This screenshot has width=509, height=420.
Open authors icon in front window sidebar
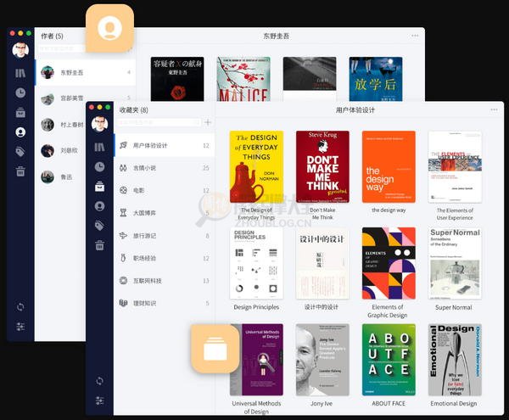99,206
